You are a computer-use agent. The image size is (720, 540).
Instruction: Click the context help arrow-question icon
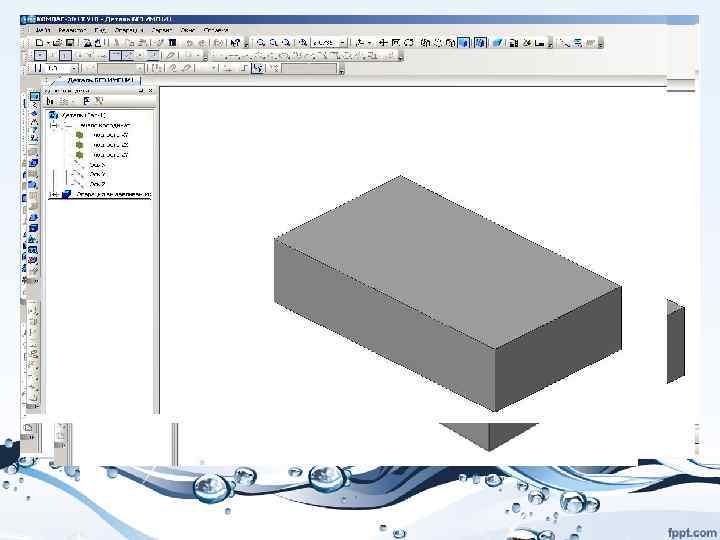point(235,43)
